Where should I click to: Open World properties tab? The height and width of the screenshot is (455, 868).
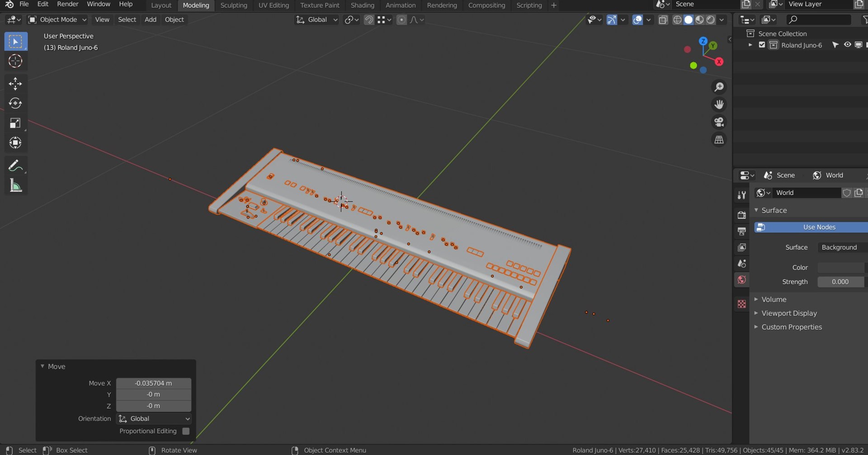coord(741,280)
